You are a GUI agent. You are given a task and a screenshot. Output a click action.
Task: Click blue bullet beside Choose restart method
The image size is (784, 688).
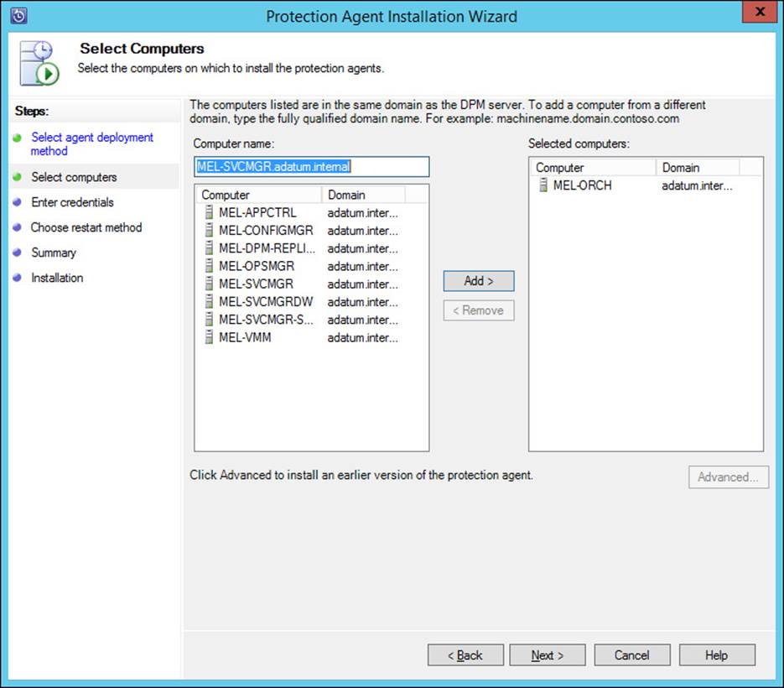(x=18, y=227)
